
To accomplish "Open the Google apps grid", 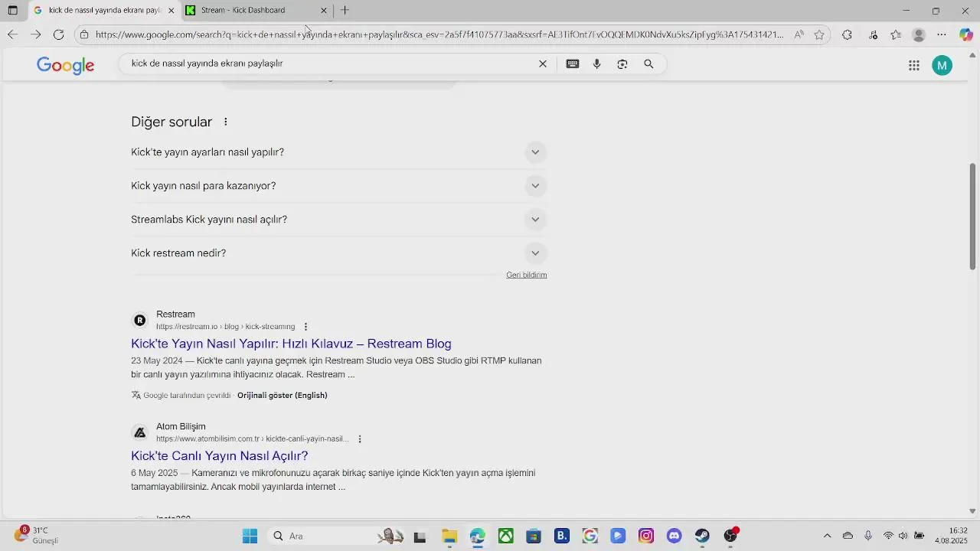I will [x=913, y=65].
